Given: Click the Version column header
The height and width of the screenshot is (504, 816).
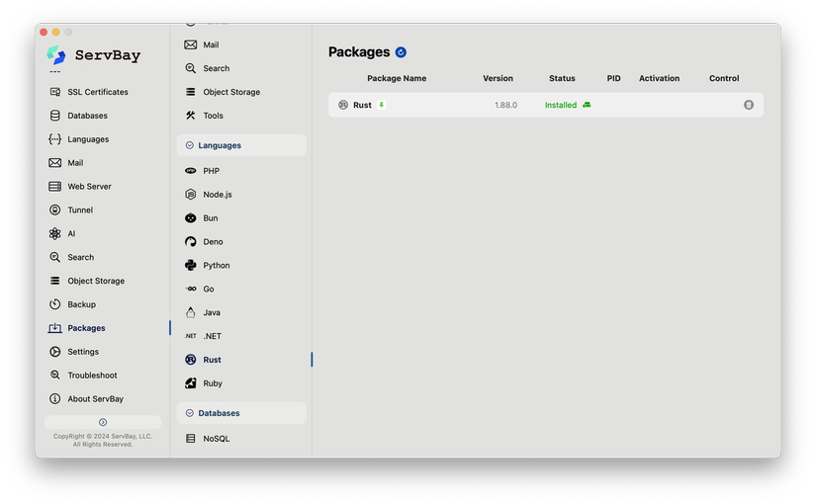Looking at the screenshot, I should coord(498,78).
